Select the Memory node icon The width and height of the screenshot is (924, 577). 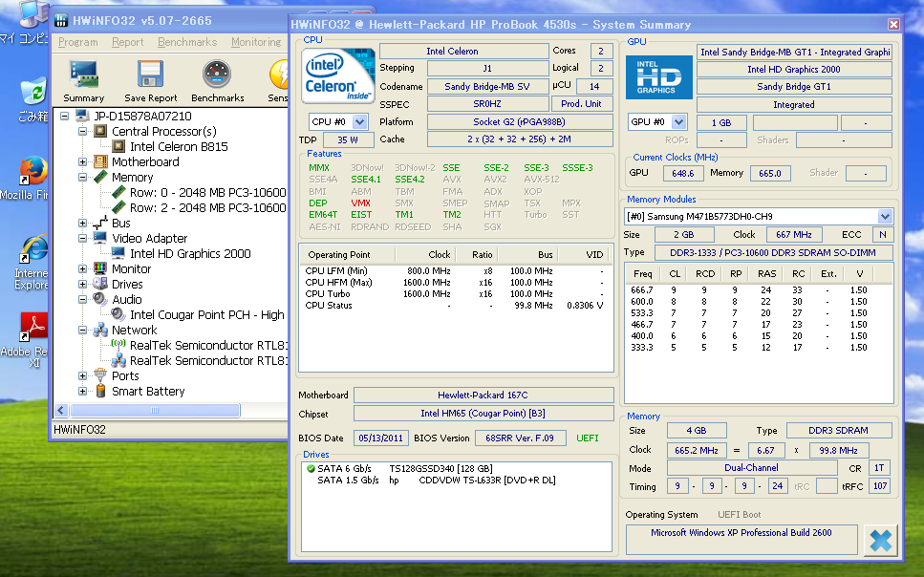click(100, 177)
